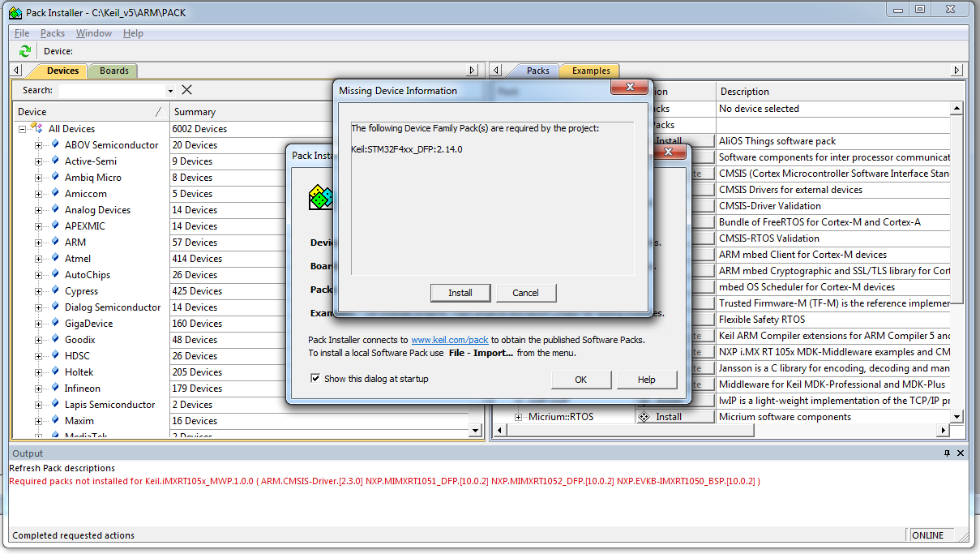Open the File menu

22,33
